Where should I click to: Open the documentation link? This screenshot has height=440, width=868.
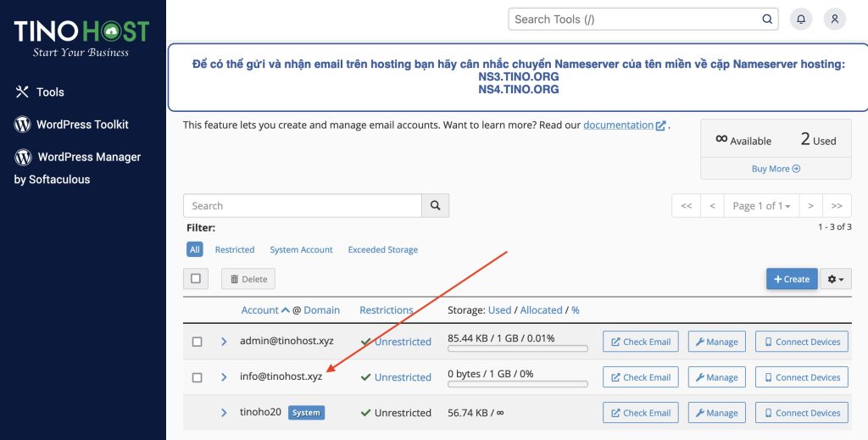pyautogui.click(x=618, y=125)
